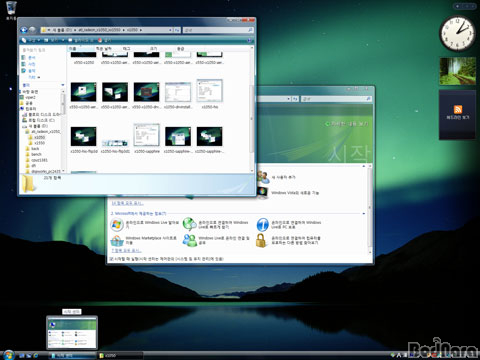Open the address bar history dropdown in Explorer
Screen dimensions: 480x360
click(170, 30)
